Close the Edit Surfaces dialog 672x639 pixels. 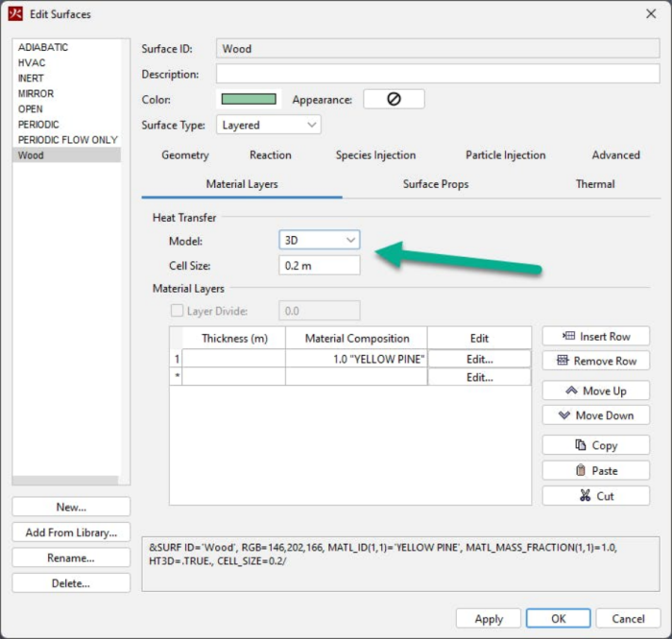tap(651, 13)
